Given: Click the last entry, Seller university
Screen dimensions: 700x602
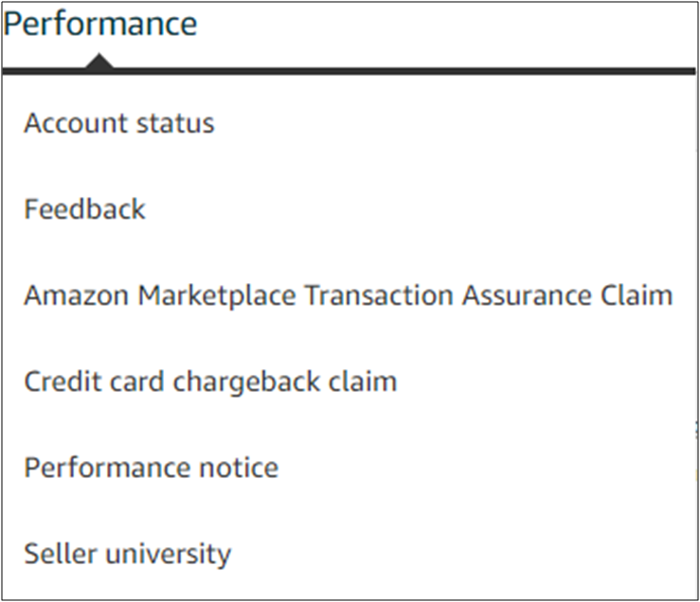Looking at the screenshot, I should click(127, 553).
